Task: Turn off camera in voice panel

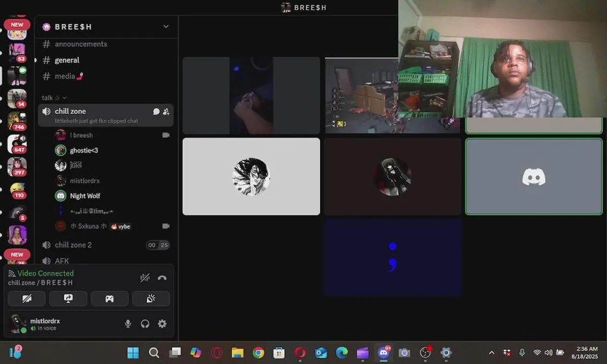Action: point(27,299)
